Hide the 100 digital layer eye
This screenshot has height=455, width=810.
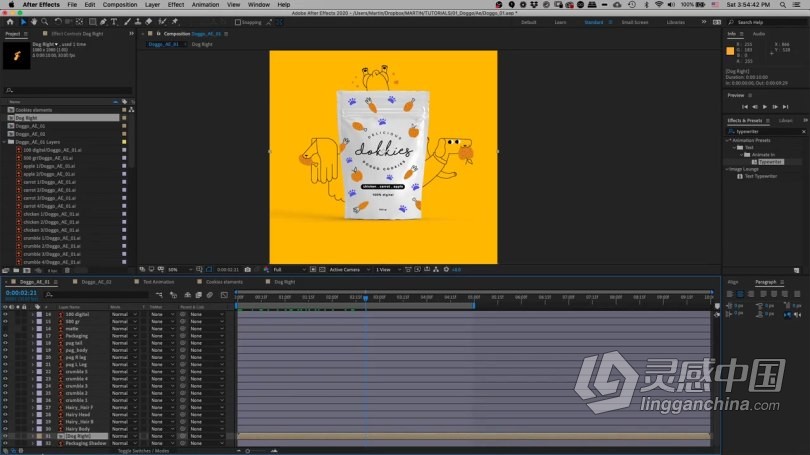(x=5, y=314)
